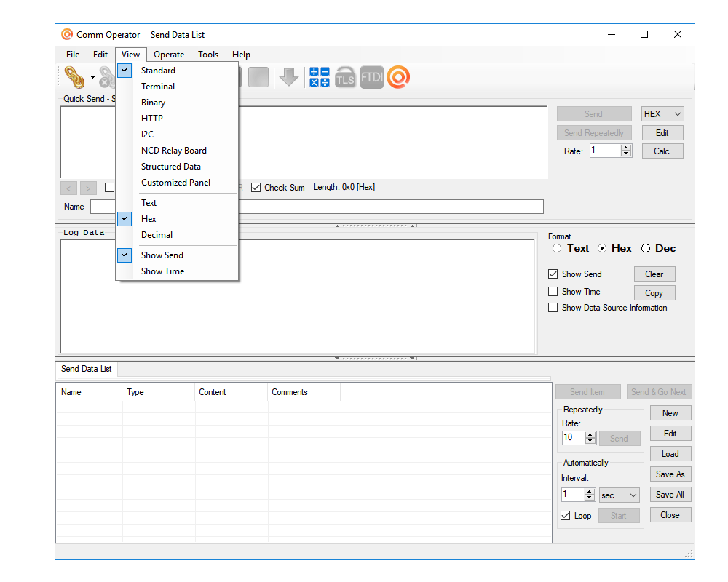Select Structured Data menu item
Image resolution: width=728 pixels, height=582 pixels.
(177, 167)
